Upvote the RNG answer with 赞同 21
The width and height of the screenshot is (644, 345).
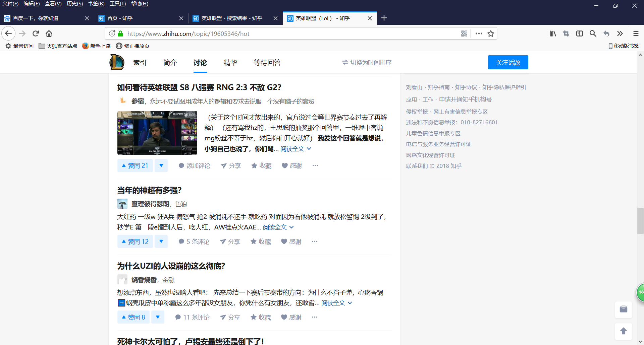(135, 165)
